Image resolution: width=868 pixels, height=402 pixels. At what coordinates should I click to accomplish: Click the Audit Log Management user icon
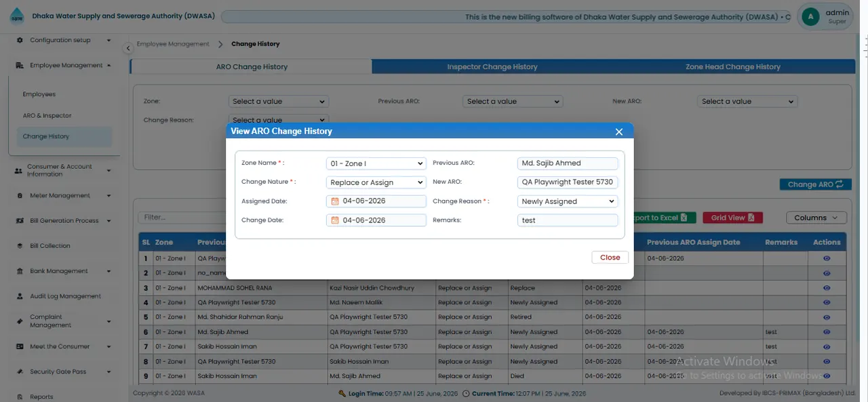pyautogui.click(x=20, y=296)
